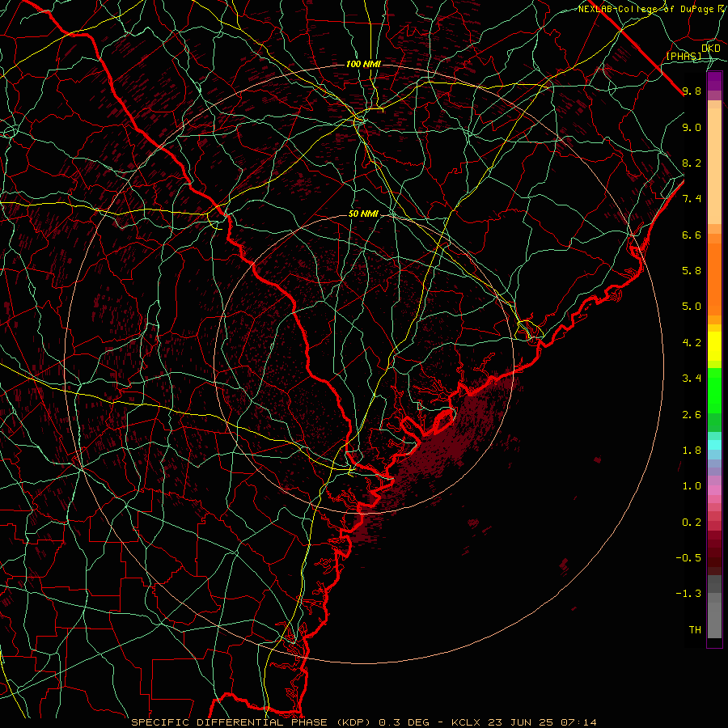Click the light peach band of color bar

point(714,166)
